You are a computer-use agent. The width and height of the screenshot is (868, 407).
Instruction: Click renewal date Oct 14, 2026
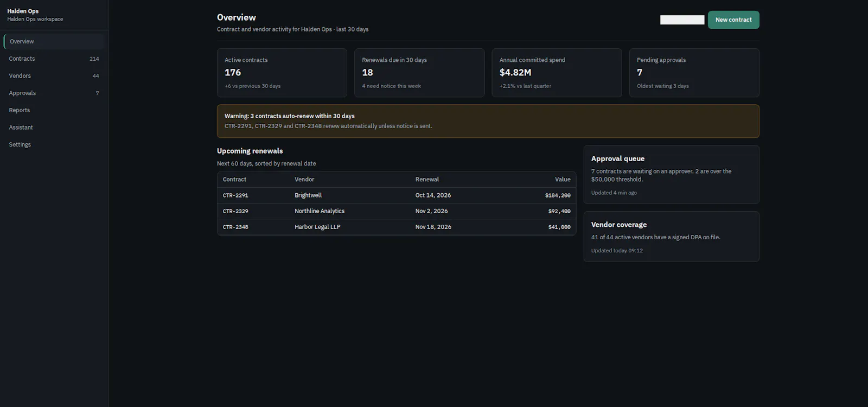pyautogui.click(x=433, y=195)
